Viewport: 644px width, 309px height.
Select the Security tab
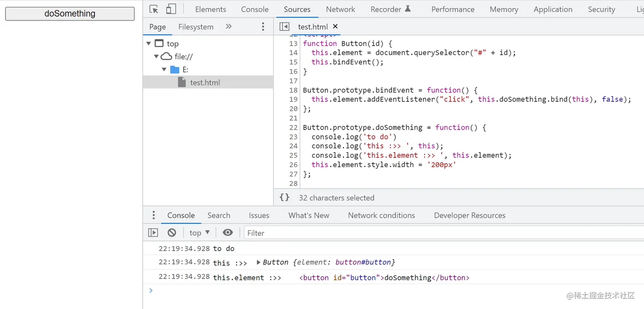click(x=601, y=9)
